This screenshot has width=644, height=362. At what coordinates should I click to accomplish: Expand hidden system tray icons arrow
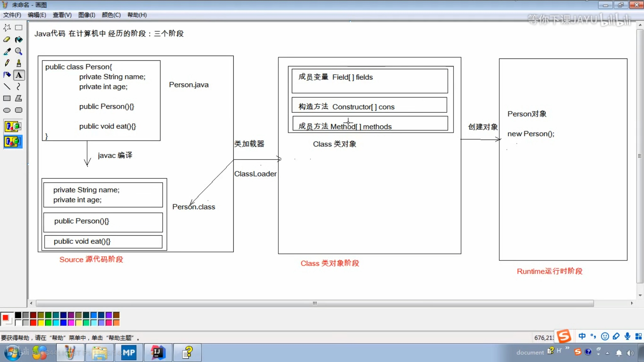click(x=608, y=353)
